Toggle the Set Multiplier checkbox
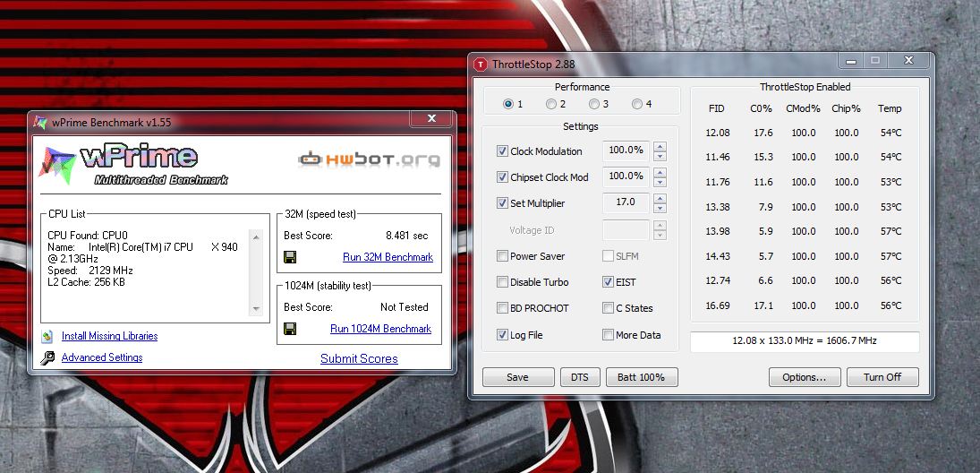Image resolution: width=980 pixels, height=473 pixels. coord(502,202)
